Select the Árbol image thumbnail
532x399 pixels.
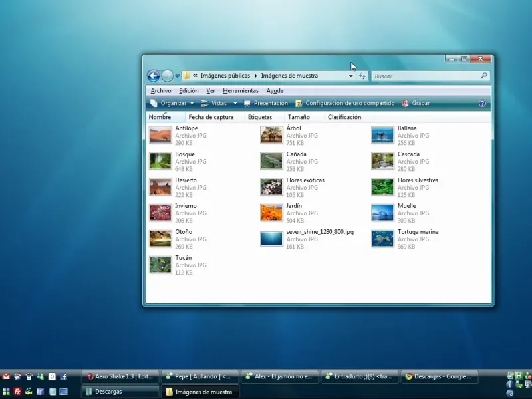click(x=271, y=135)
